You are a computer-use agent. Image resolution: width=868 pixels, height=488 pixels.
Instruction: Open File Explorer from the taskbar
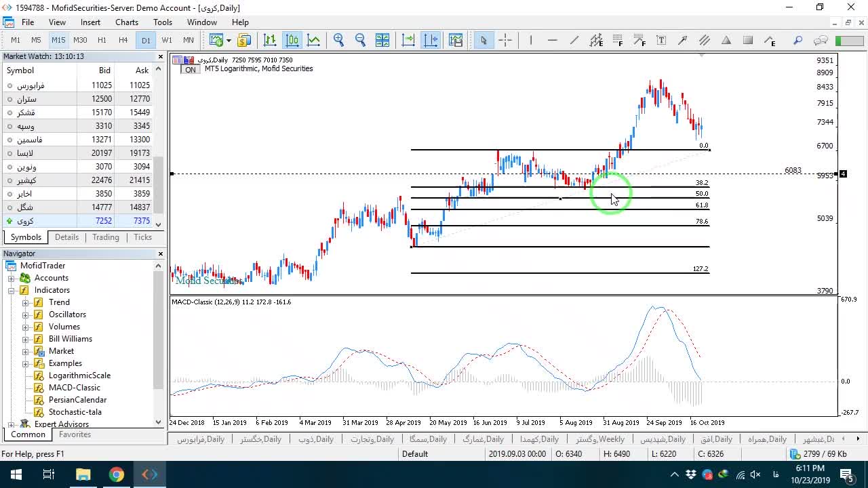tap(83, 474)
